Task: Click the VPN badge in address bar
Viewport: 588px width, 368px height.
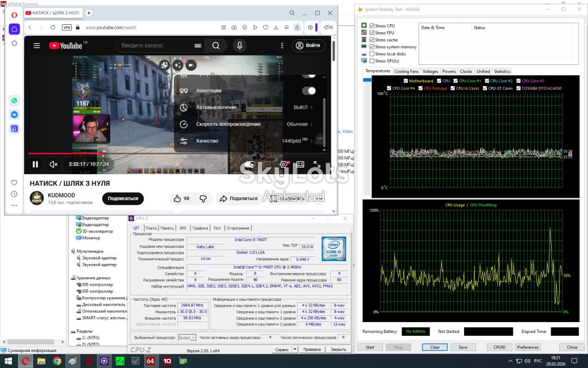Action: [67, 28]
